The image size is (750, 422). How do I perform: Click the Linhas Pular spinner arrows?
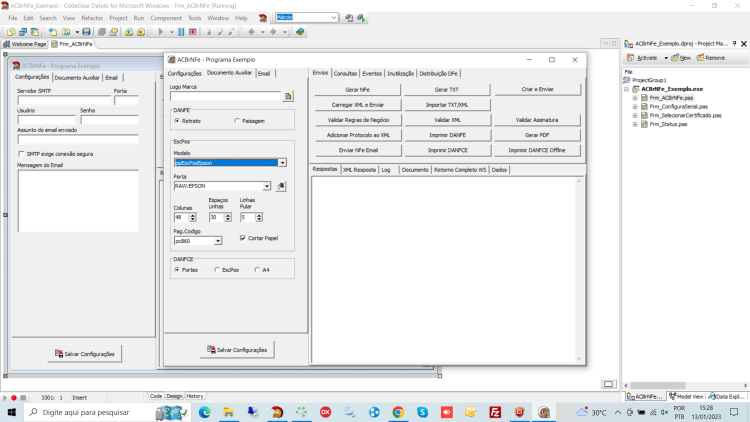pyautogui.click(x=259, y=217)
